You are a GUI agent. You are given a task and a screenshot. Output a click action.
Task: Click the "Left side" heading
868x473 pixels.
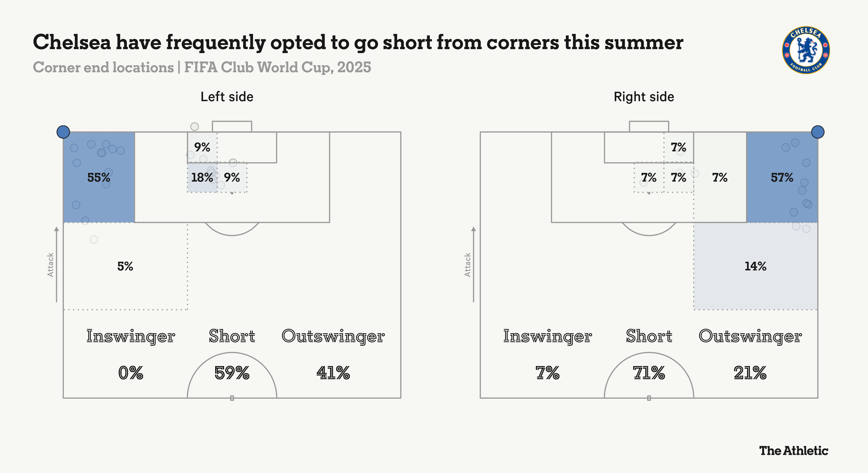tap(227, 97)
